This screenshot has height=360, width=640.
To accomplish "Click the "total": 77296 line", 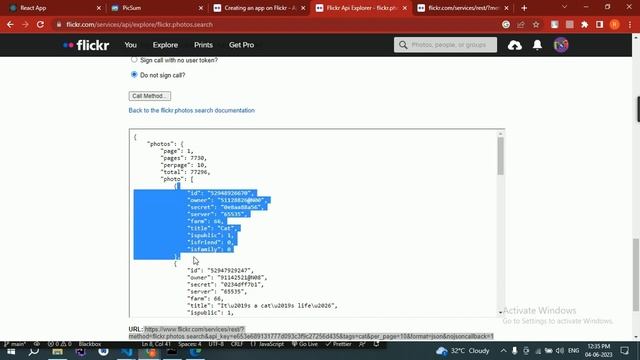I will [185, 172].
